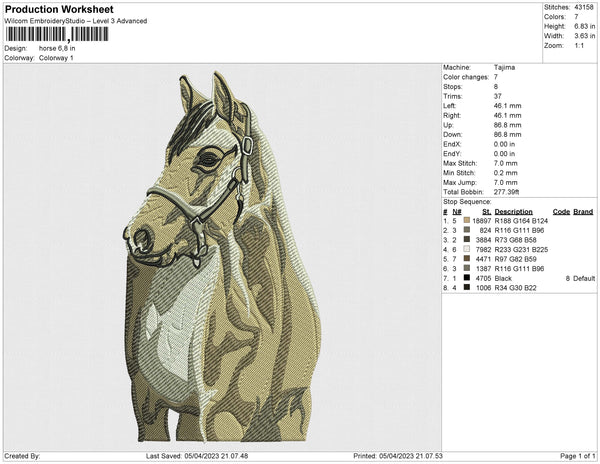Click the 'Created By:' footer label
This screenshot has height=464, width=600.
pyautogui.click(x=22, y=456)
